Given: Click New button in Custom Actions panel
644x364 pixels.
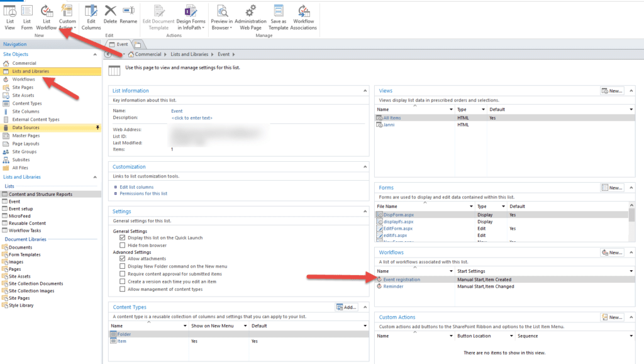Looking at the screenshot, I should pos(612,317).
